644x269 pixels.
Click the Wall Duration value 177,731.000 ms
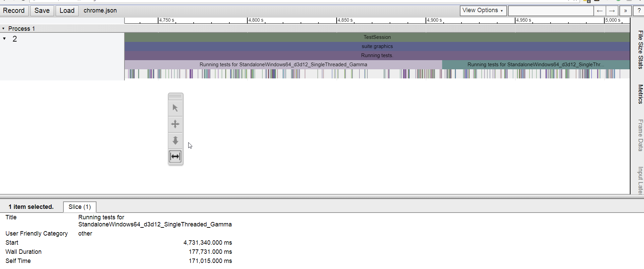(x=211, y=252)
